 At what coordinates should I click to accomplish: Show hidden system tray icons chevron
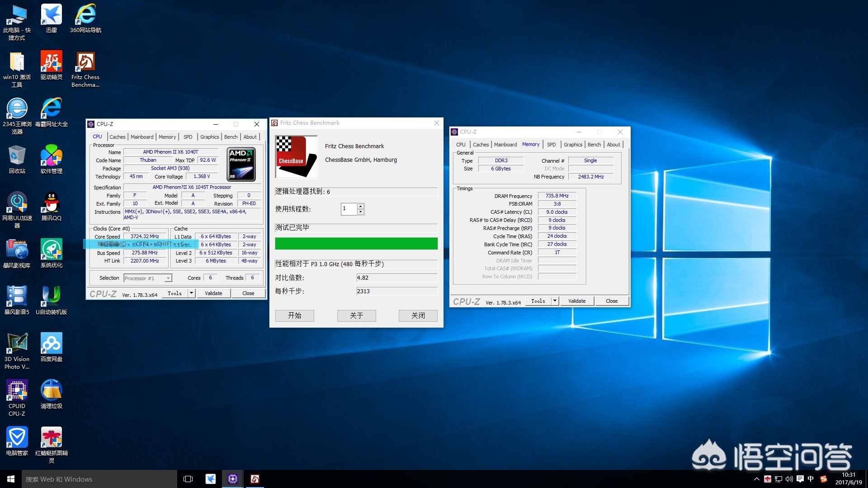coord(756,479)
